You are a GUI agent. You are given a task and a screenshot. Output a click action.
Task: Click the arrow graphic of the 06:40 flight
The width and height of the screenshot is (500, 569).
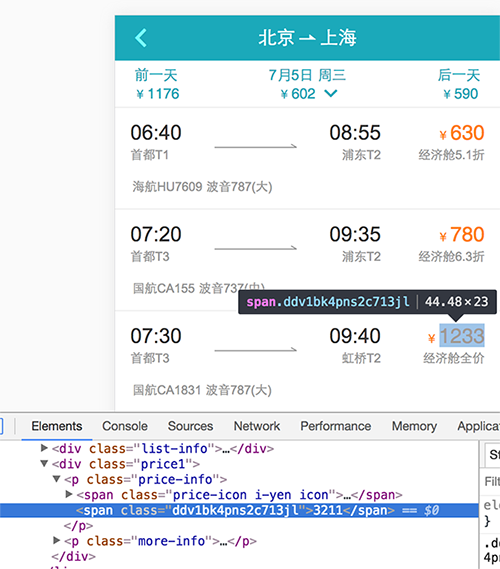coord(256,147)
